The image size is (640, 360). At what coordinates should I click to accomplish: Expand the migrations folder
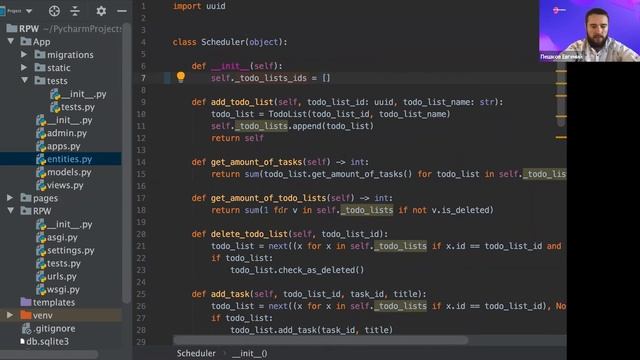click(24, 54)
